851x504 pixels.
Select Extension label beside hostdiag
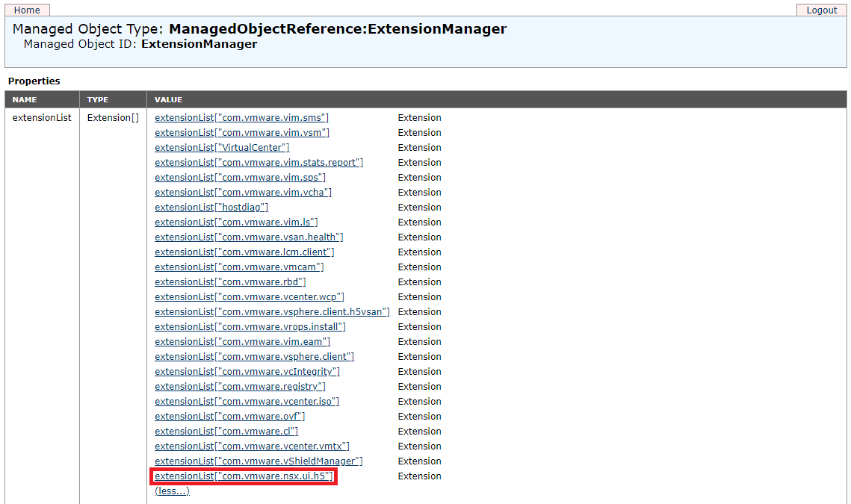[x=420, y=208]
